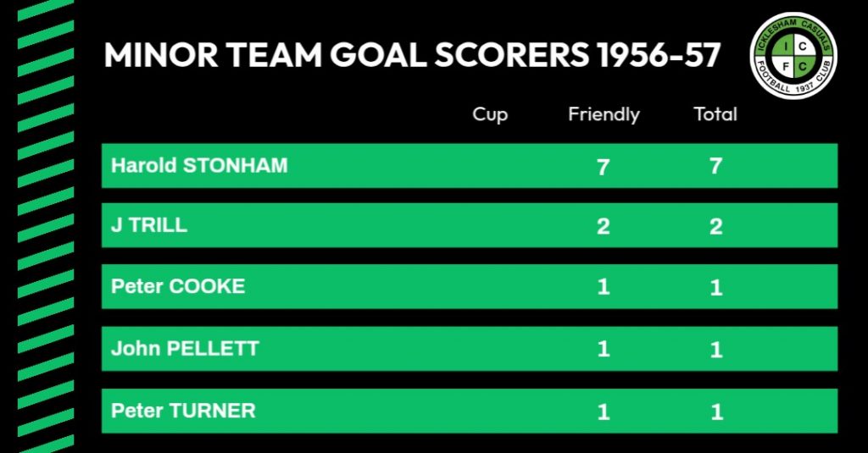
Task: Click the Minor Team Goal Scorers title
Action: click(412, 56)
